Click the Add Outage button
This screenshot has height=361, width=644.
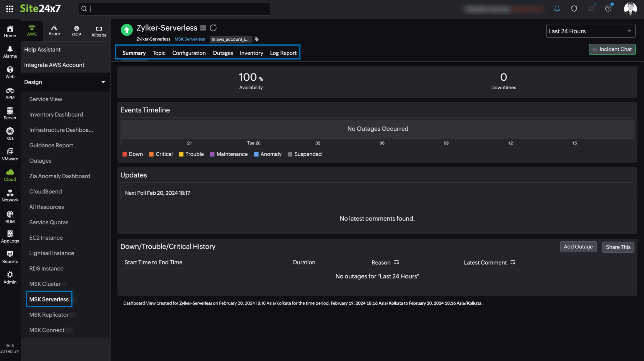point(578,247)
